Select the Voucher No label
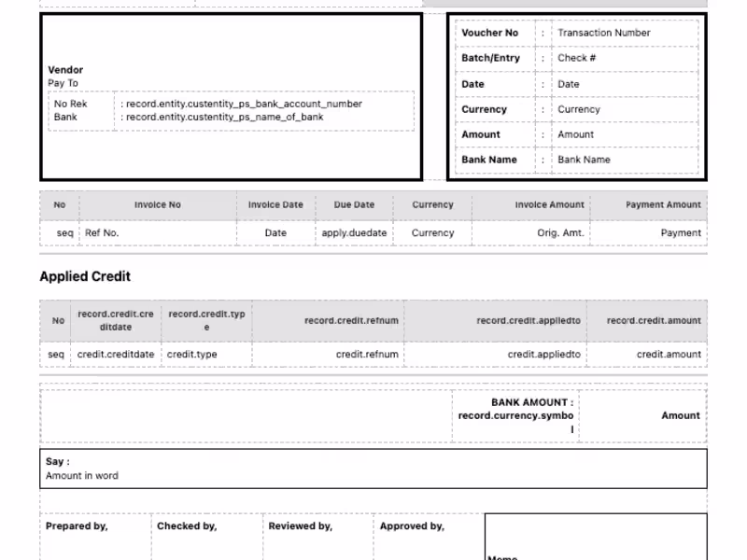The height and width of the screenshot is (560, 747). tap(489, 33)
